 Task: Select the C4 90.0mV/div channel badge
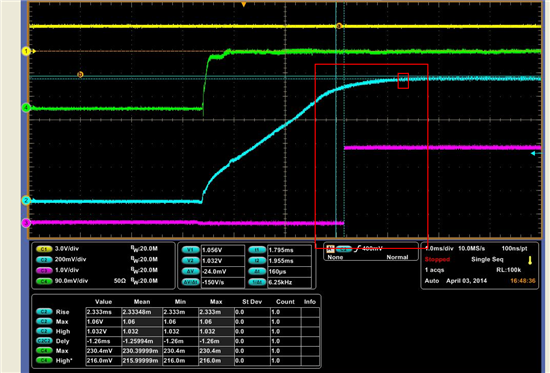coord(44,281)
